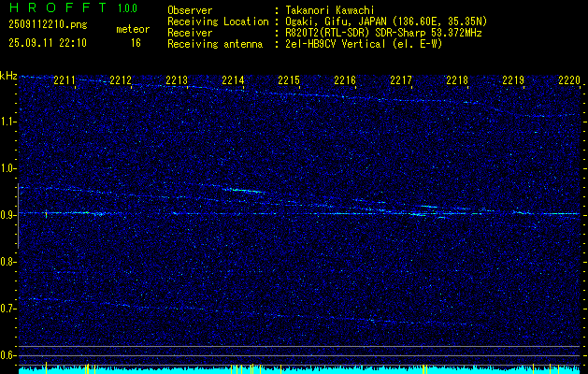Select the 0.9 frequency axis label
Screen dimensions: 588x374
8,215
